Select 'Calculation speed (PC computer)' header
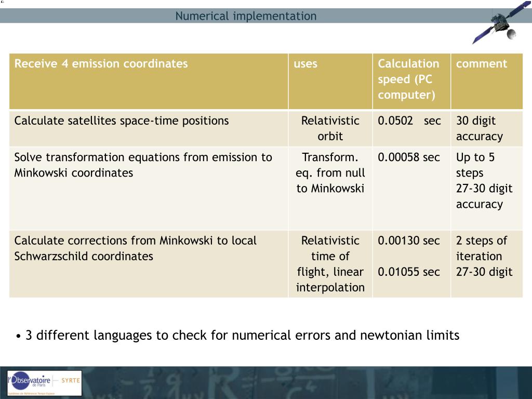The image size is (532, 399). (408, 79)
